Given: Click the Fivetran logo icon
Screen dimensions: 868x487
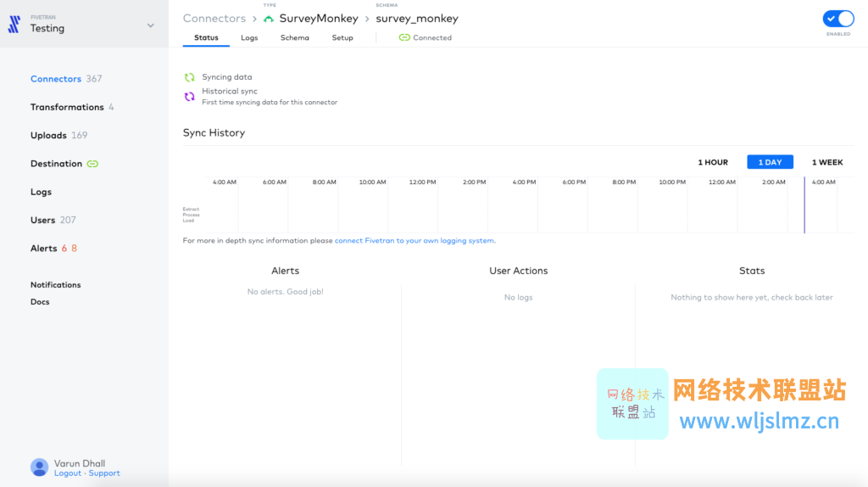Looking at the screenshot, I should click(14, 24).
